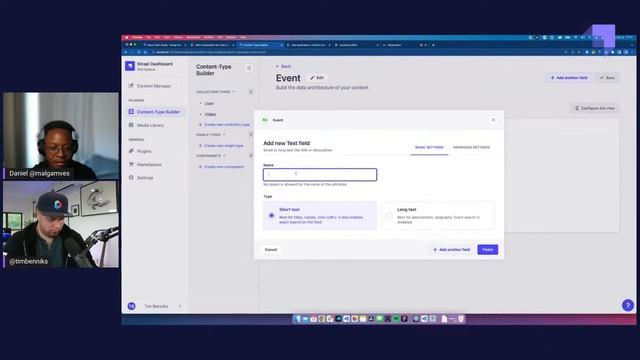This screenshot has height=360, width=640.
Task: Click the Strapi Dashboard logo
Action: [x=130, y=66]
